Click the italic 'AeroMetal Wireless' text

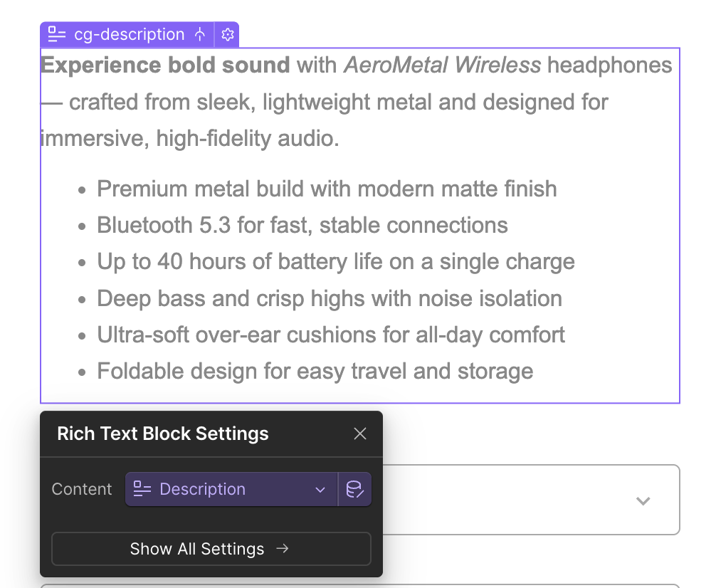click(443, 65)
